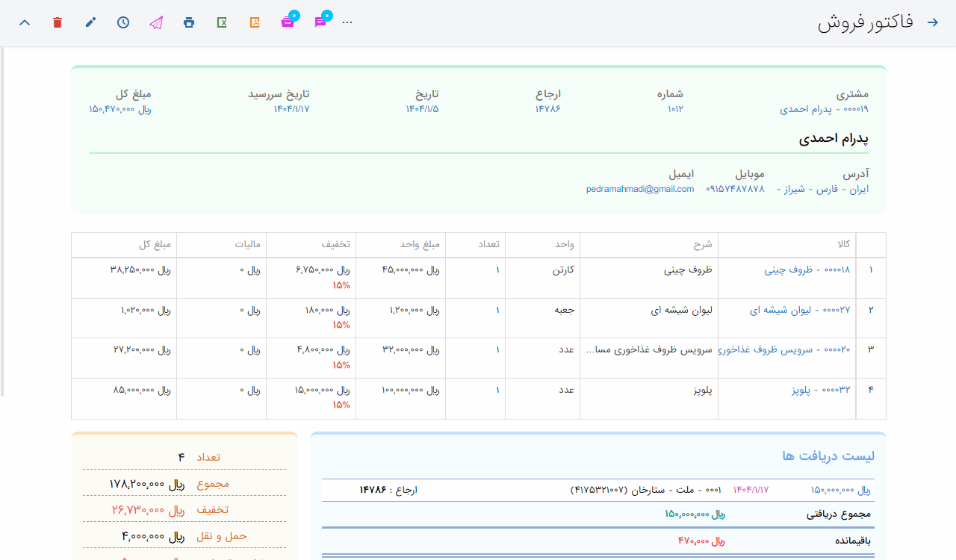Open the clock history icon

coord(123,22)
